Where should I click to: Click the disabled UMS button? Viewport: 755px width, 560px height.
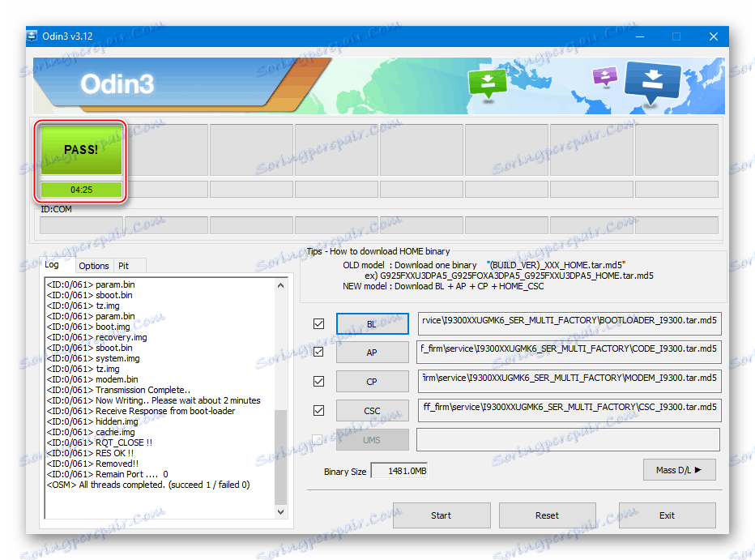(x=372, y=439)
